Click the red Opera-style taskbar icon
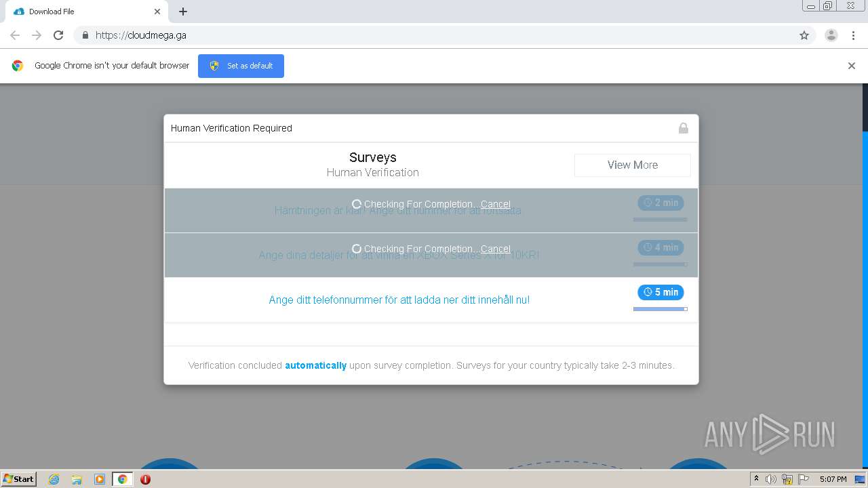This screenshot has width=868, height=488. pos(145,479)
